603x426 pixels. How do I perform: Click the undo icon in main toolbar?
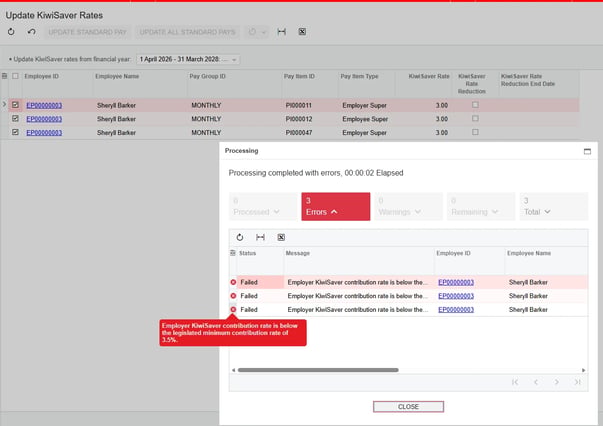32,32
